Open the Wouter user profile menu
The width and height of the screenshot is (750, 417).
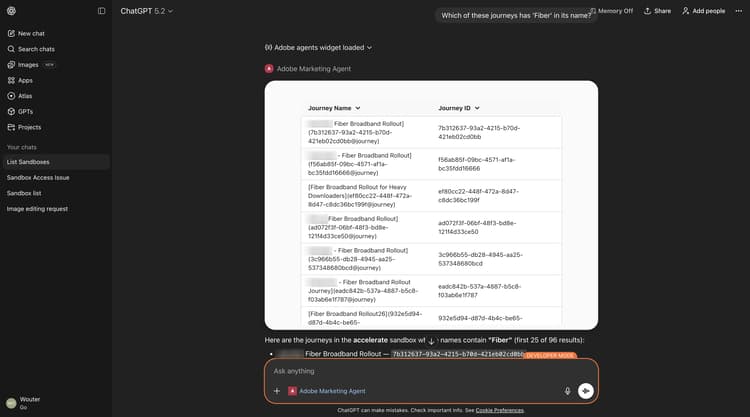click(55, 403)
